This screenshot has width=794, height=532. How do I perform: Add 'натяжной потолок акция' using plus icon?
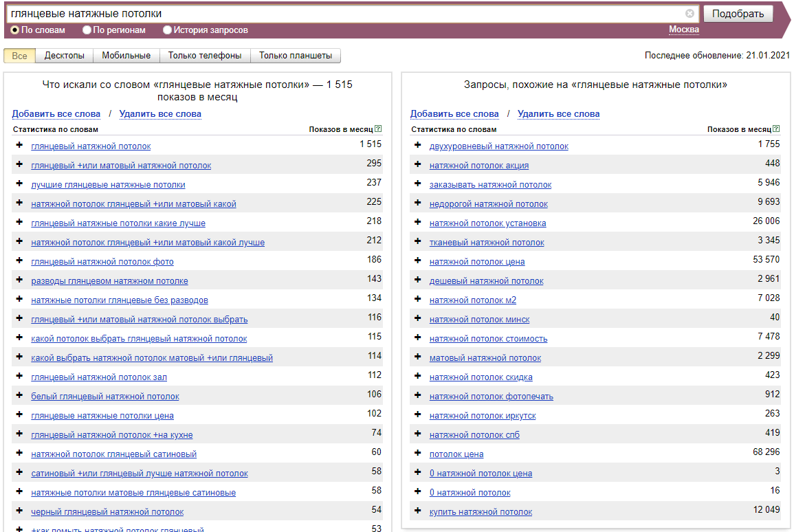(418, 164)
